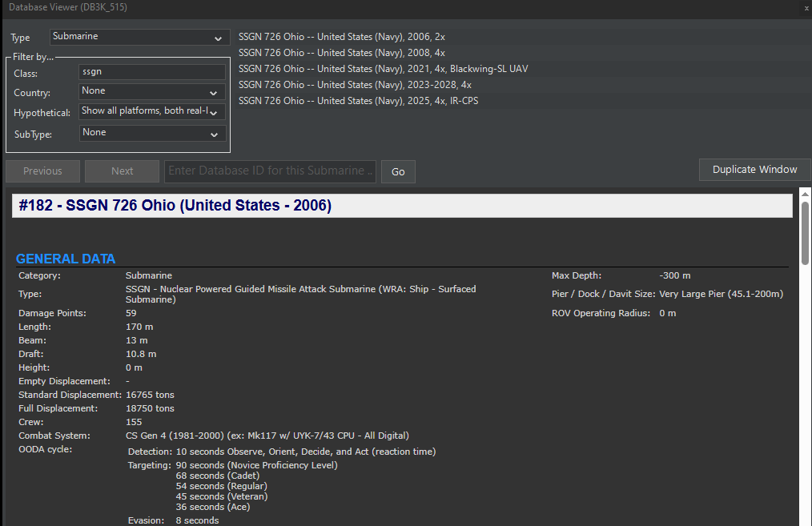Image resolution: width=812 pixels, height=526 pixels.
Task: Select the 2025 IR-CPS Ohio entry
Action: (x=359, y=101)
